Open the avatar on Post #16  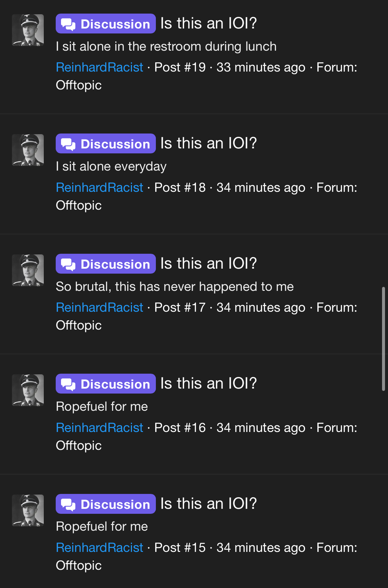click(28, 390)
